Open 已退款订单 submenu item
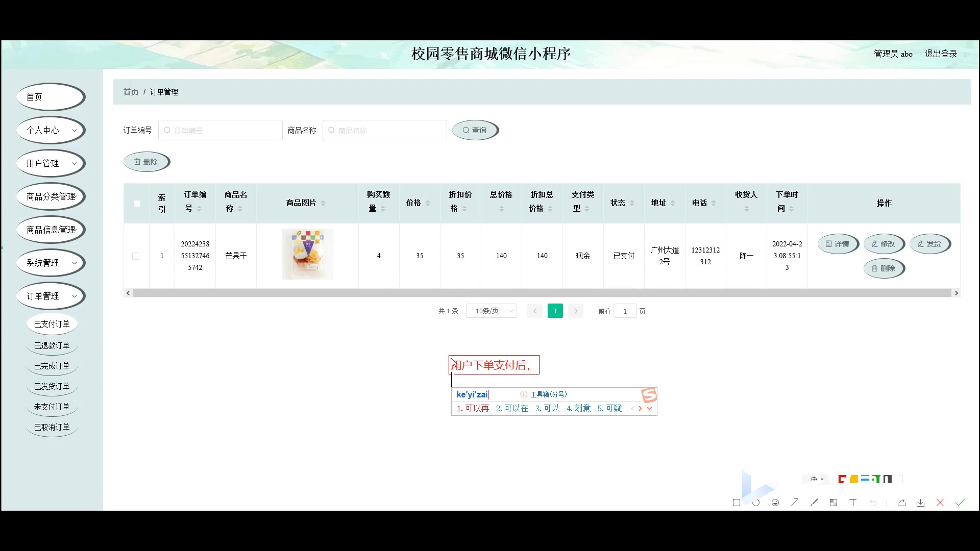This screenshot has height=551, width=980. click(x=52, y=345)
